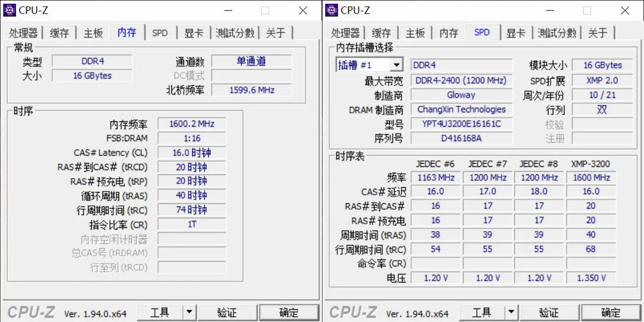Open the 处理器 tab in right window
Screen dimensions: 644x322
[x=345, y=33]
